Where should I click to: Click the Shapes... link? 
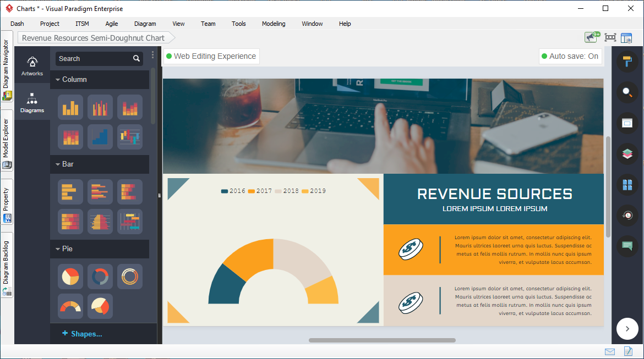tap(82, 334)
